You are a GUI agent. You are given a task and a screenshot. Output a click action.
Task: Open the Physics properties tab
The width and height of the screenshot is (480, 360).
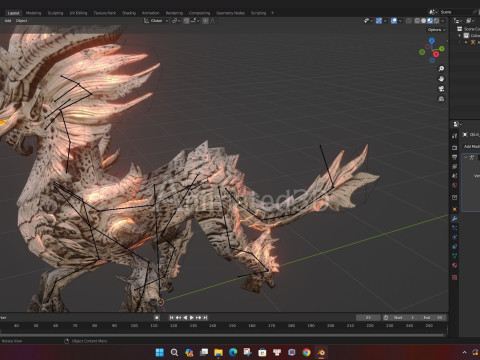tap(454, 237)
